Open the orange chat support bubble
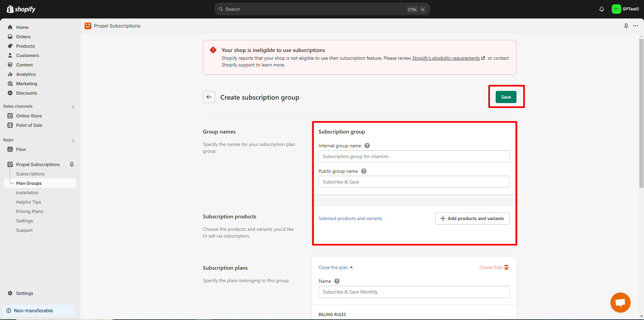Screen dimensions: 644x320 [620, 302]
